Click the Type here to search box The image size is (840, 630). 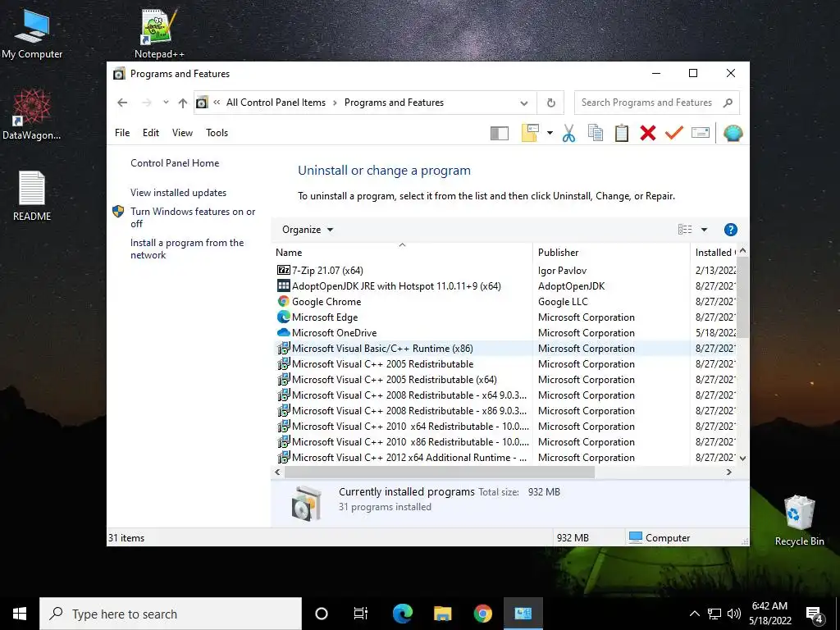click(171, 614)
